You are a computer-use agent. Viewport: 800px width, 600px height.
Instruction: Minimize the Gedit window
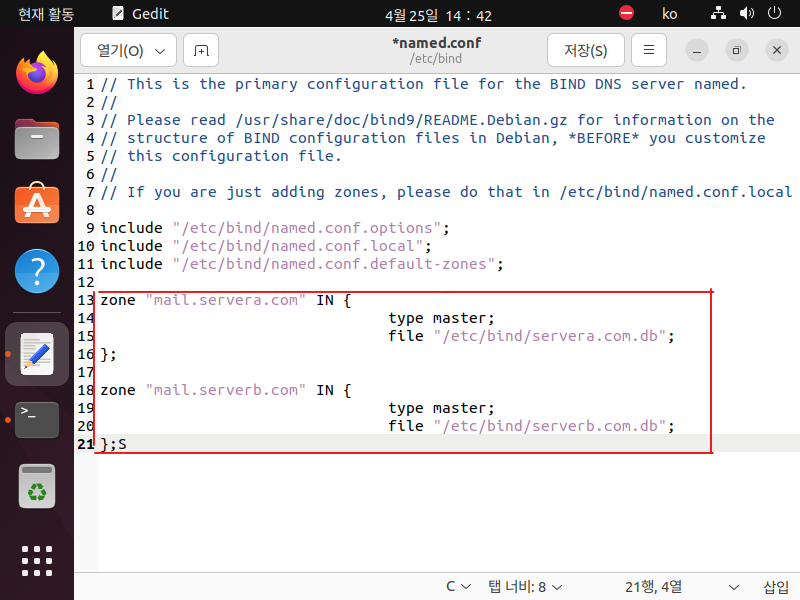pyautogui.click(x=696, y=50)
